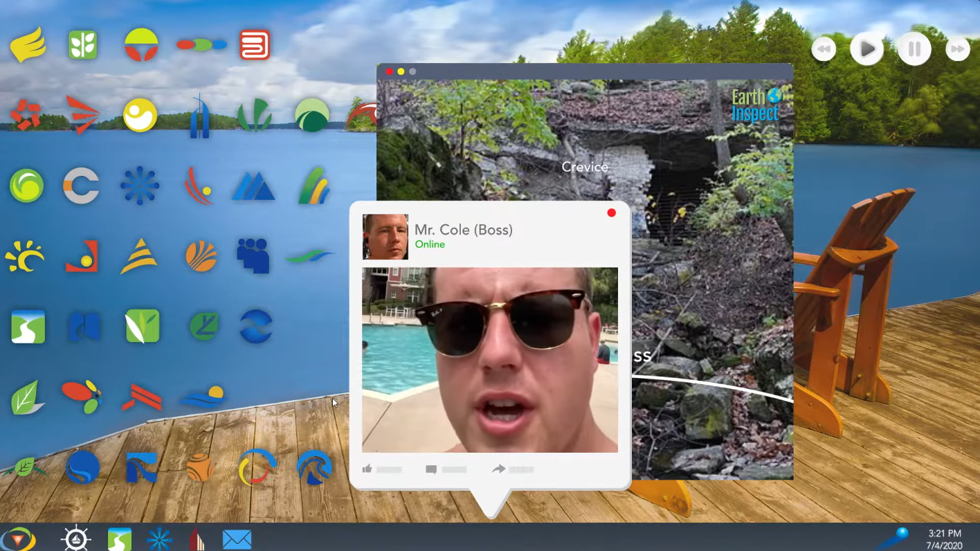Viewport: 980px width, 551px height.
Task: Open the green yellow blue arched stripes icon
Action: coord(314,186)
